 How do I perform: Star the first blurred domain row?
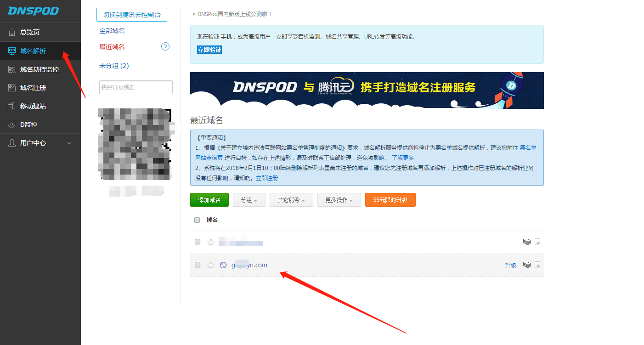coord(211,242)
